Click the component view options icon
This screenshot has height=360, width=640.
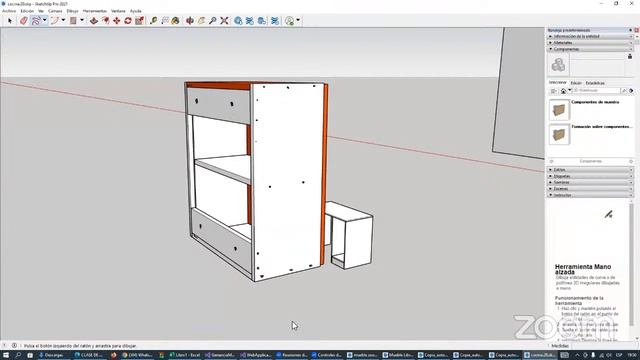[x=553, y=91]
